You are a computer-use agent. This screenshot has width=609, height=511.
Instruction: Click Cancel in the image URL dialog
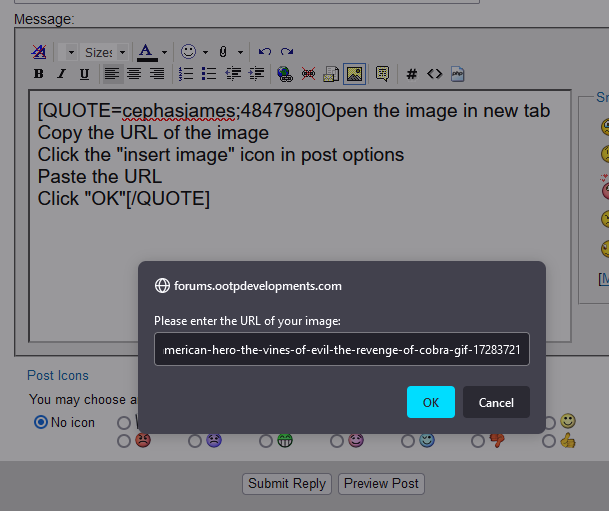point(496,402)
